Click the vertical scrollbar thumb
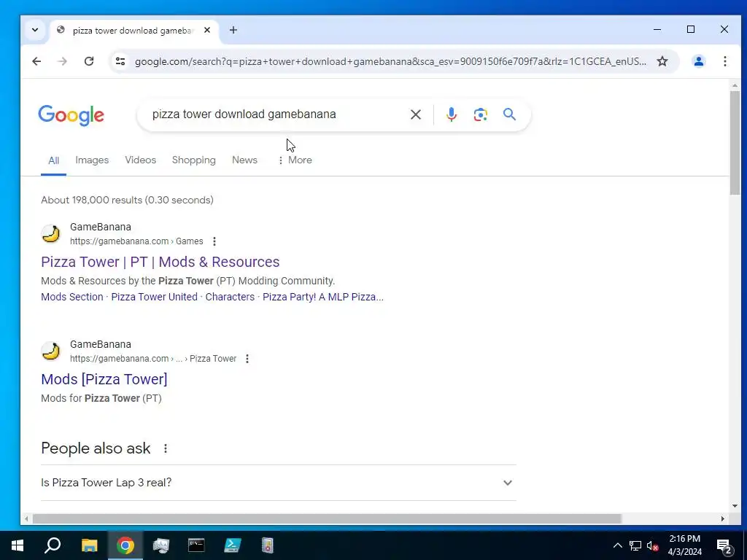747x560 pixels. [735, 142]
